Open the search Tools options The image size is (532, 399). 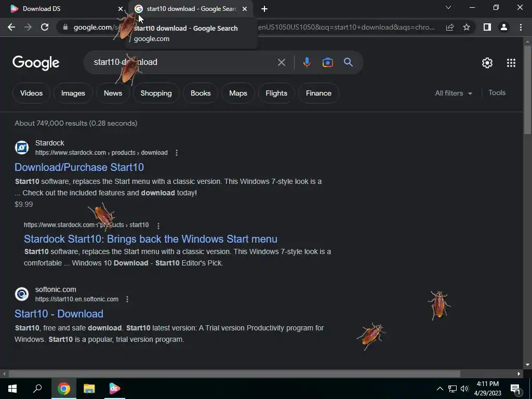[x=497, y=92]
